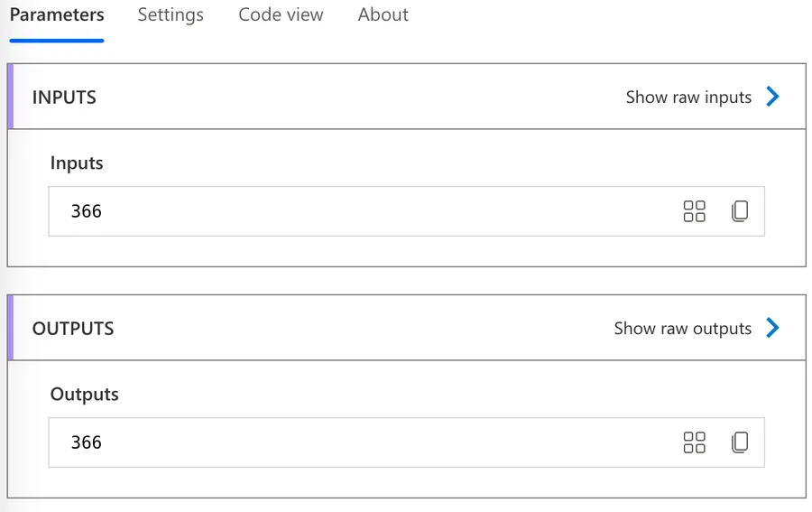Click the Outputs field label

pos(84,395)
